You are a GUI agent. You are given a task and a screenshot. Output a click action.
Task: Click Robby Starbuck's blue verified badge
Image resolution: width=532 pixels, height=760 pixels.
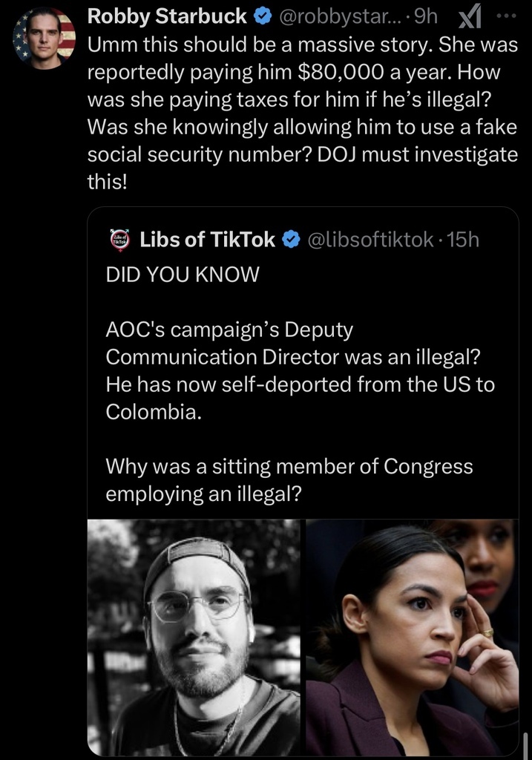[x=263, y=16]
